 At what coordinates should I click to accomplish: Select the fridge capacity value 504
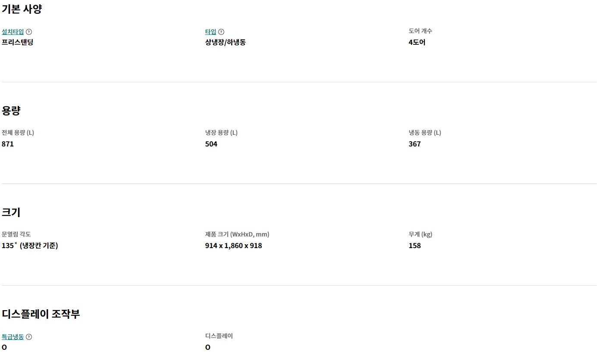pyautogui.click(x=211, y=144)
